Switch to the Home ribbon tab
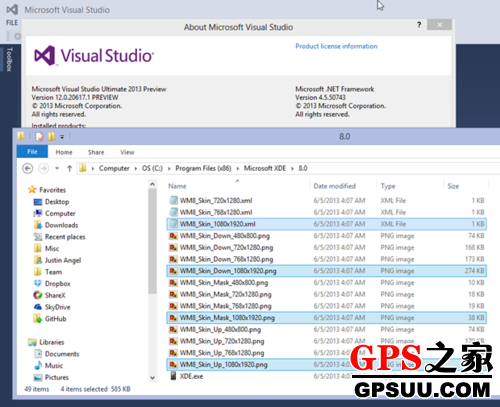Screen dimensions: 500x407 (64, 152)
